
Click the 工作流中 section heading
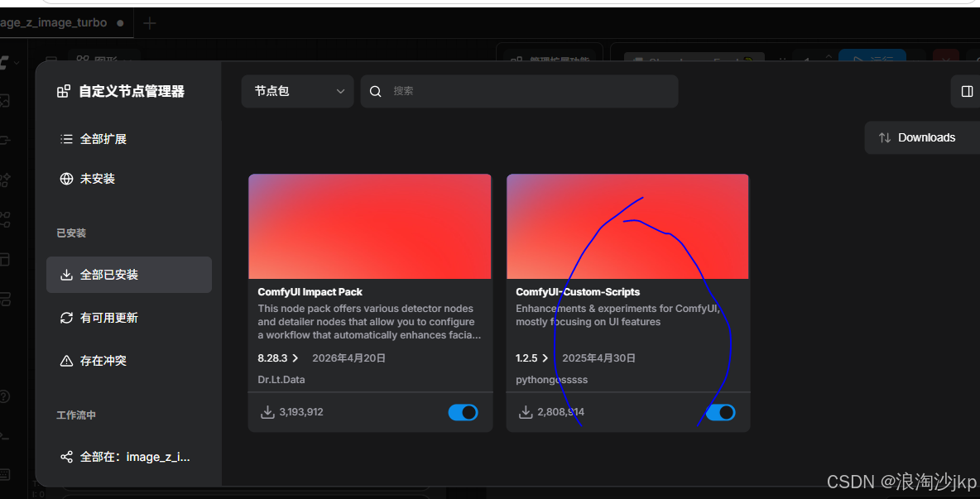76,415
